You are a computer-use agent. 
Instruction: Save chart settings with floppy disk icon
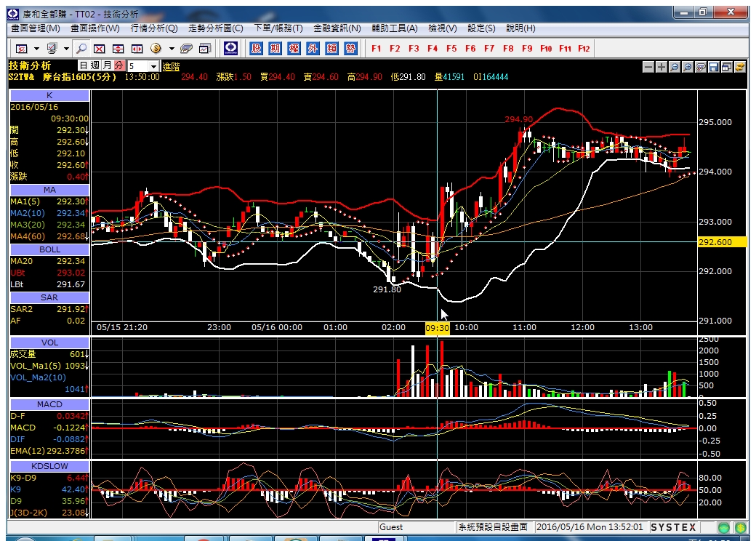coord(714,67)
